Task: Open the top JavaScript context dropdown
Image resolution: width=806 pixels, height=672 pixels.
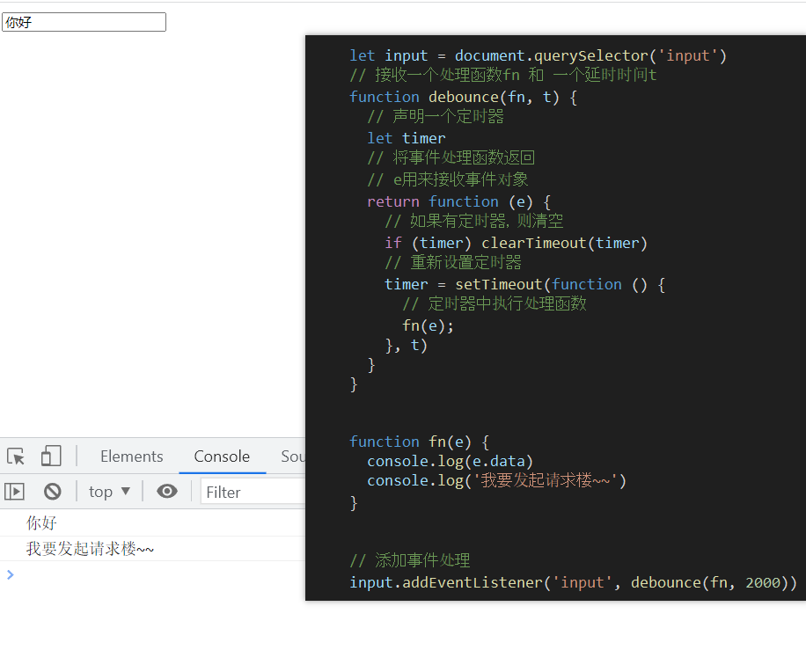Action: tap(109, 492)
